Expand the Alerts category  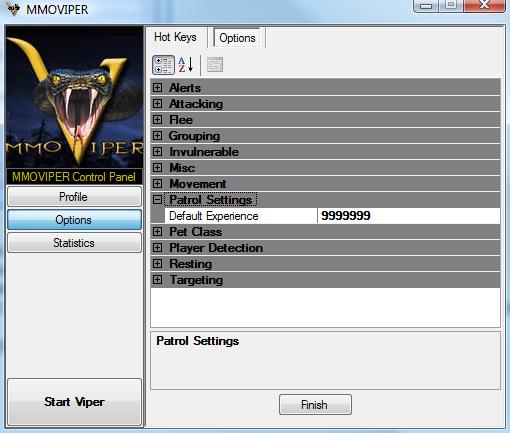coord(157,88)
